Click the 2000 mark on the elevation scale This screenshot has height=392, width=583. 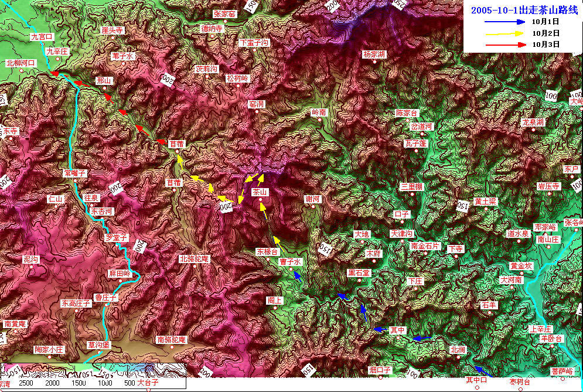[53, 383]
